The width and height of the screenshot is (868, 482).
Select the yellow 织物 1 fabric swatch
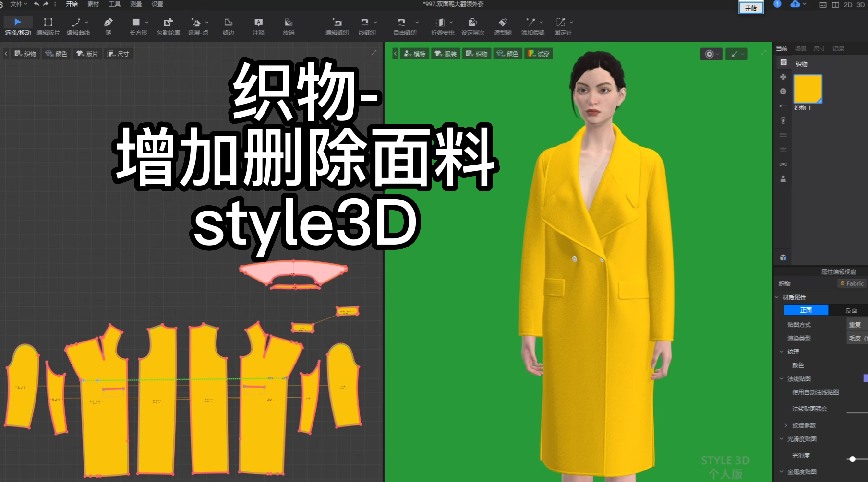[x=808, y=89]
